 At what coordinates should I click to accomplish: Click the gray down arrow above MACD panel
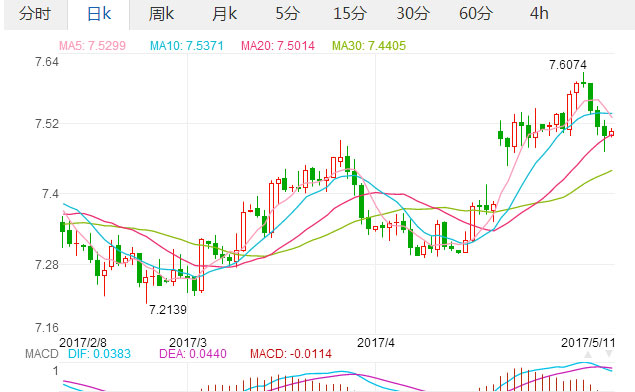click(x=608, y=354)
